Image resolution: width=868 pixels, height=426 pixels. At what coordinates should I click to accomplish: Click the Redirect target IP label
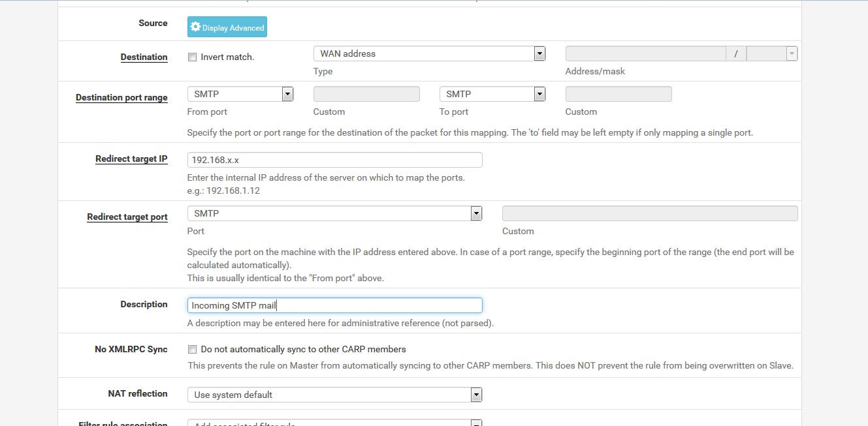pyautogui.click(x=131, y=159)
